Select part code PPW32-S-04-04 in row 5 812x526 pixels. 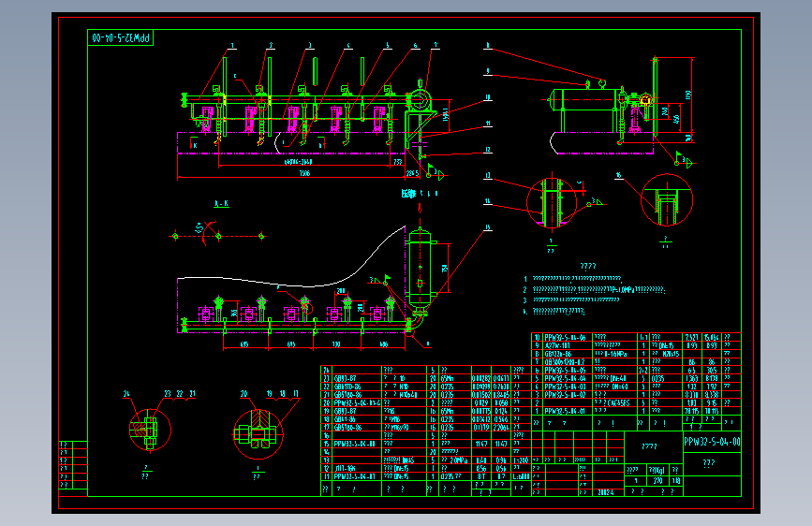[565, 378]
